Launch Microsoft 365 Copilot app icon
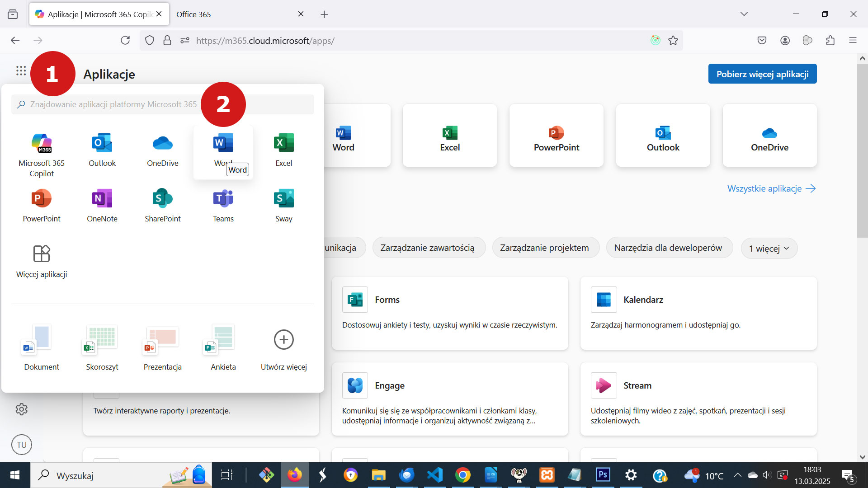 pyautogui.click(x=42, y=144)
